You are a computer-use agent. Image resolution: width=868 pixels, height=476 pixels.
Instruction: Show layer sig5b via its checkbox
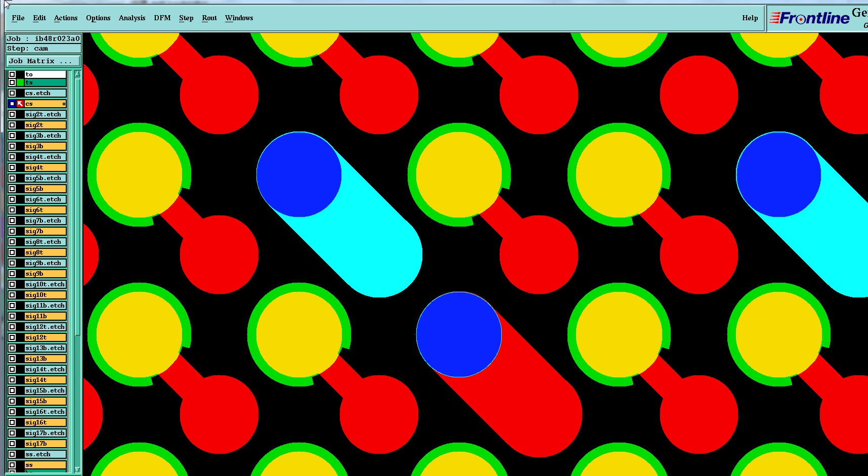(x=12, y=189)
